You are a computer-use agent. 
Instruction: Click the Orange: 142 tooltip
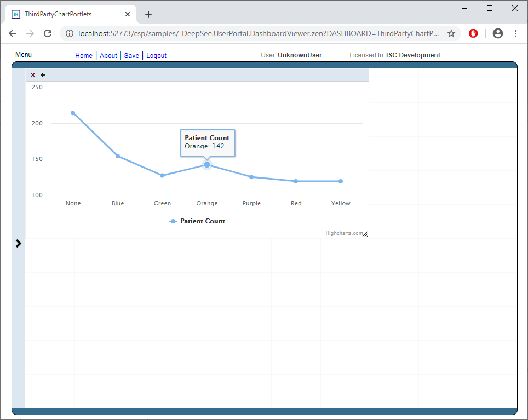click(208, 142)
